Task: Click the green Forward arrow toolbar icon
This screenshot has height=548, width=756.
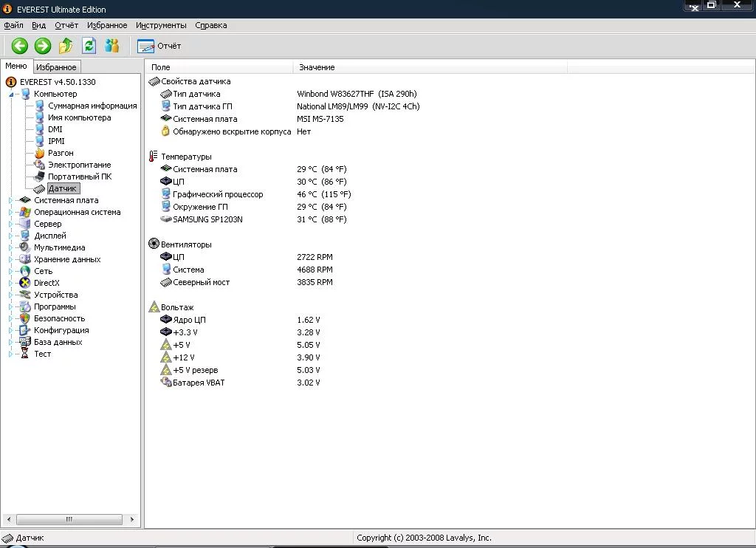Action: [43, 46]
